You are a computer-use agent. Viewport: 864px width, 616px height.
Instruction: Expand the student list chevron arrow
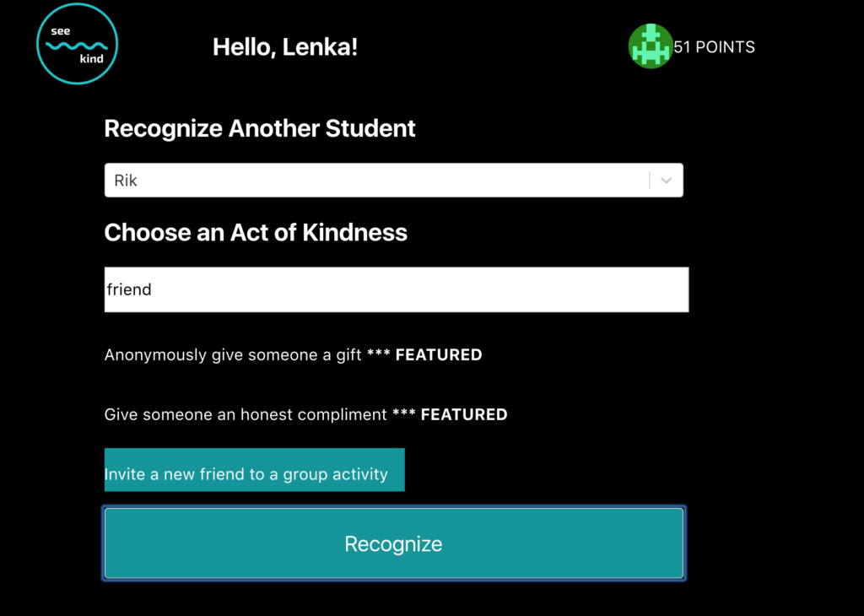[667, 181]
